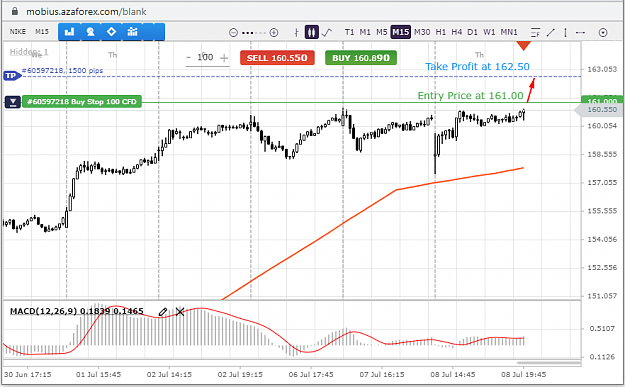Select the T1 tick timeframe
The image size is (625, 387).
349,32
